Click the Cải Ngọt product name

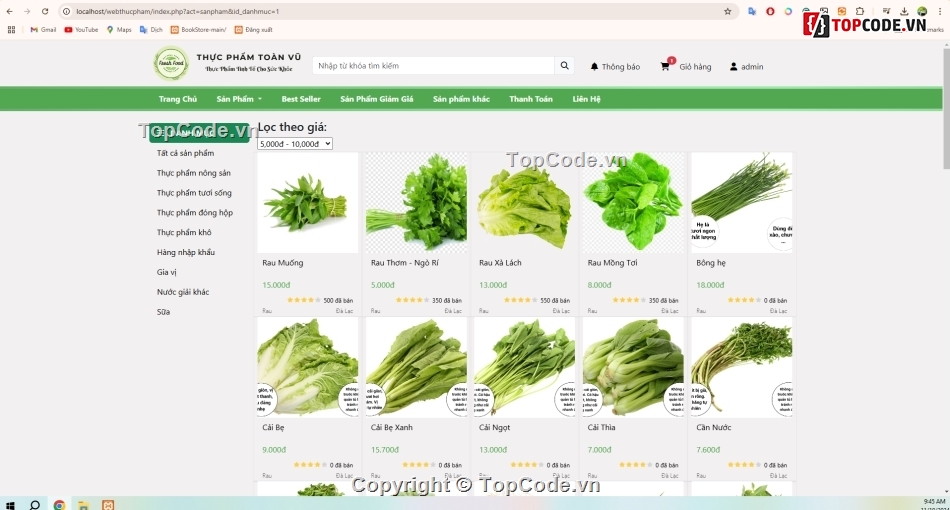click(x=494, y=428)
